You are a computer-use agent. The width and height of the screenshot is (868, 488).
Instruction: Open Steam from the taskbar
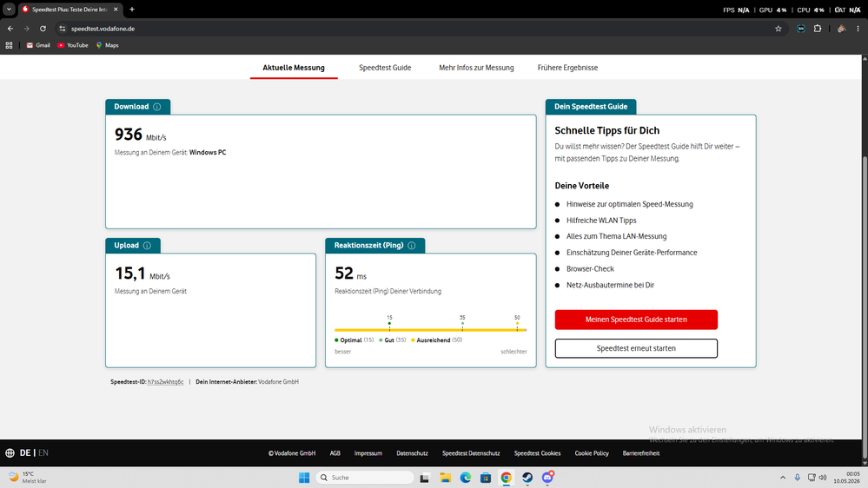point(527,478)
